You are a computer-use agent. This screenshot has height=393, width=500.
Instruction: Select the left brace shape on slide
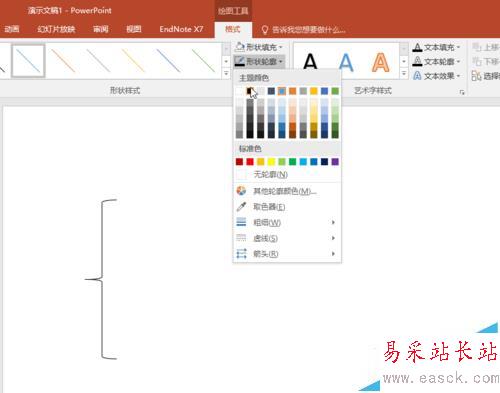101,279
